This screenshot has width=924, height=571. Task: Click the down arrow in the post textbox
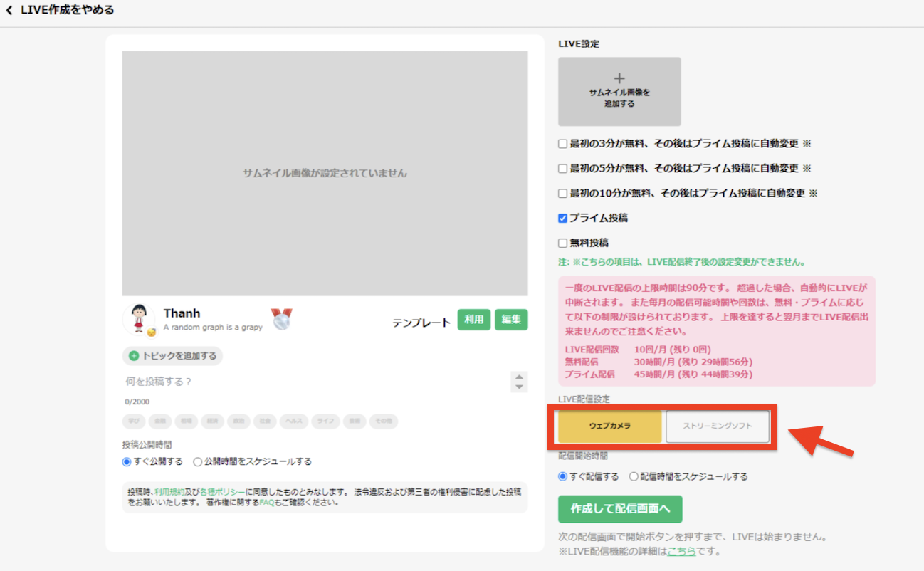point(520,387)
